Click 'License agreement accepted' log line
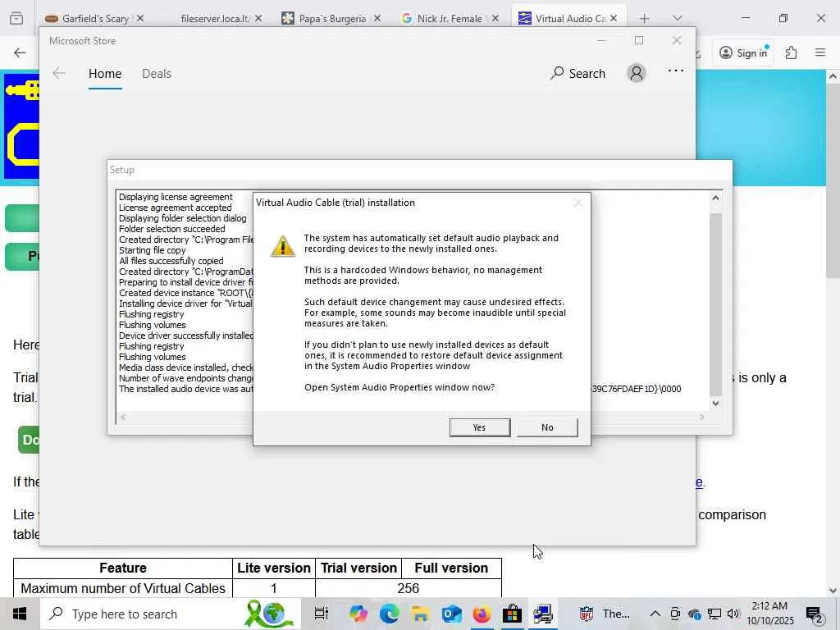Viewport: 840px width, 630px height. 176,208
